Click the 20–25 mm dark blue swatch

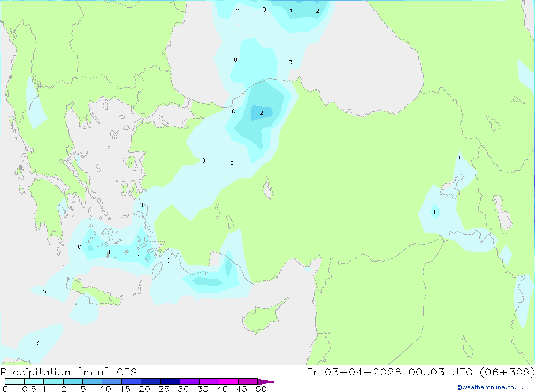tap(150, 381)
